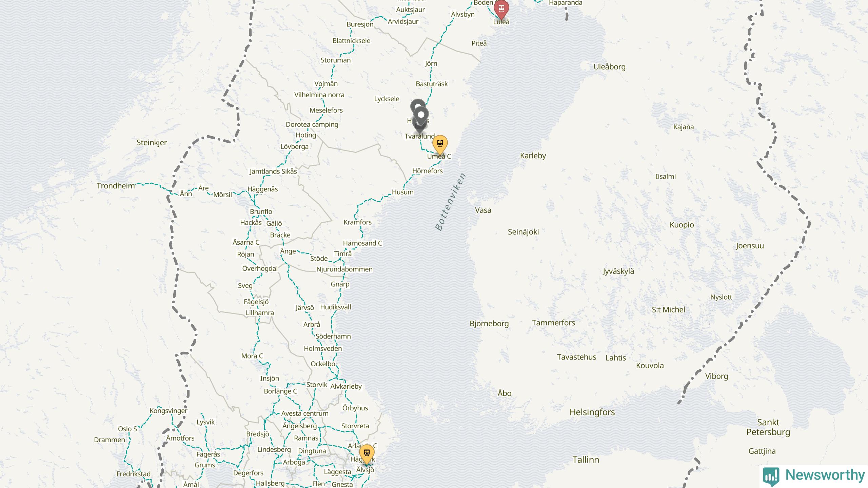Open the yellow train marker near Älvsjö
The image size is (868, 488).
pyautogui.click(x=367, y=453)
